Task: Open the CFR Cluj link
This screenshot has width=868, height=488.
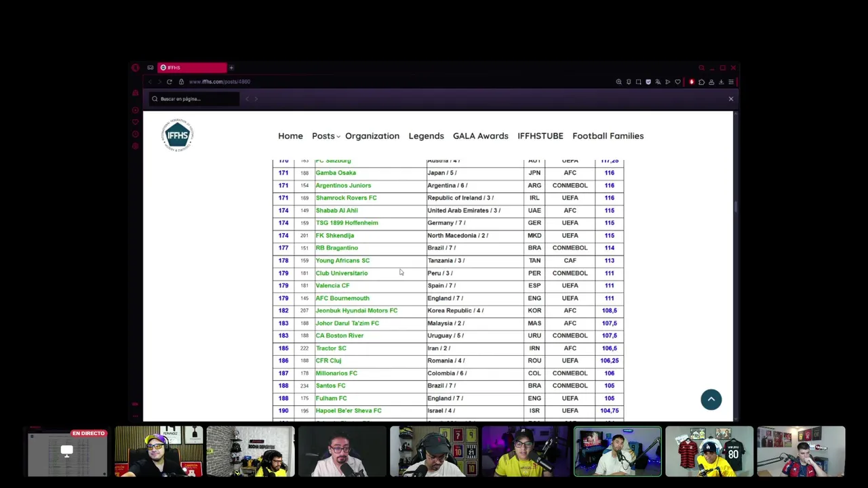Action: coord(328,361)
